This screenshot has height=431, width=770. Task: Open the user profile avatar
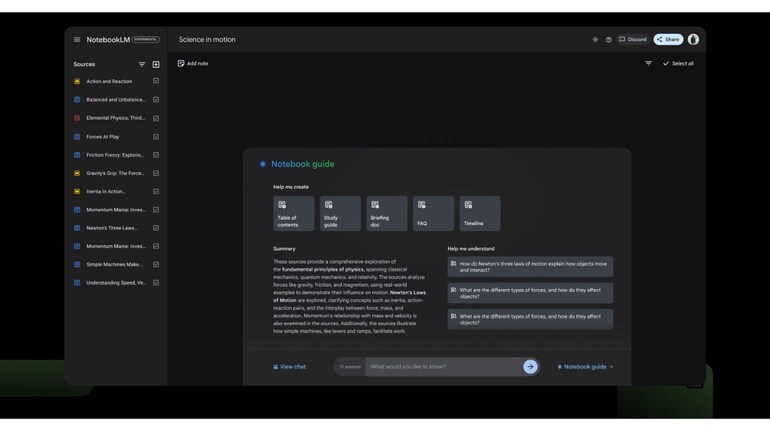coord(693,39)
